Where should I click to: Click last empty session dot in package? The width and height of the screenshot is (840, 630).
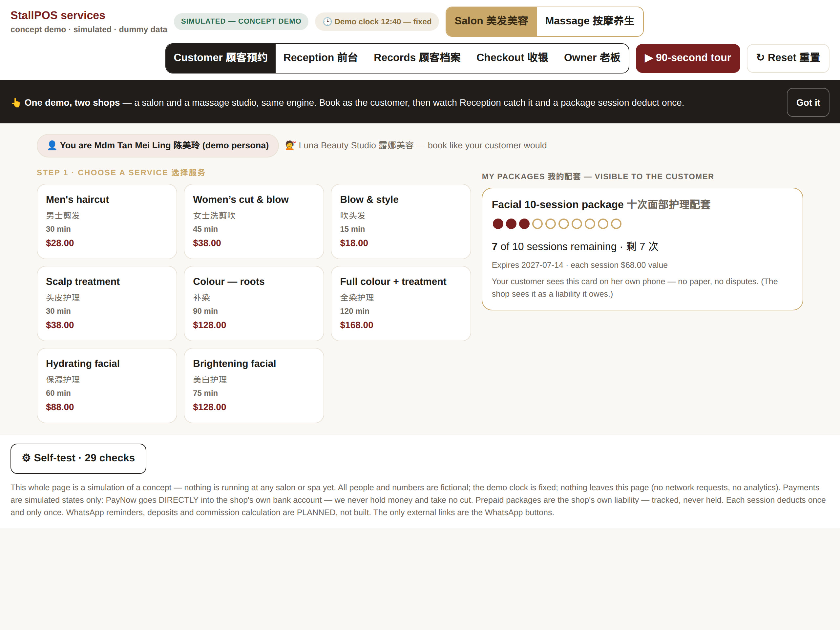pyautogui.click(x=616, y=224)
